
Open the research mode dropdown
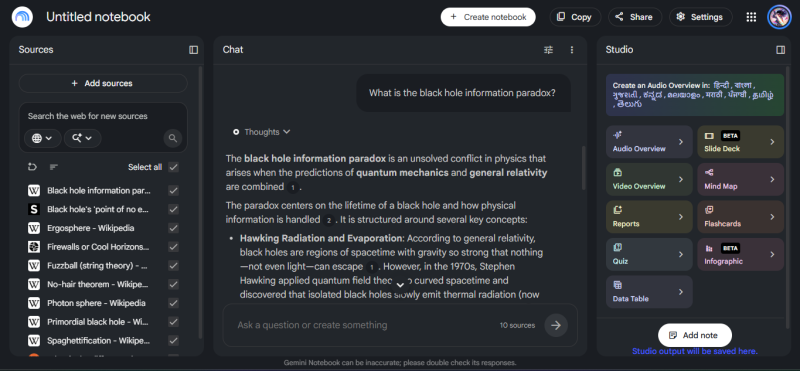click(82, 138)
